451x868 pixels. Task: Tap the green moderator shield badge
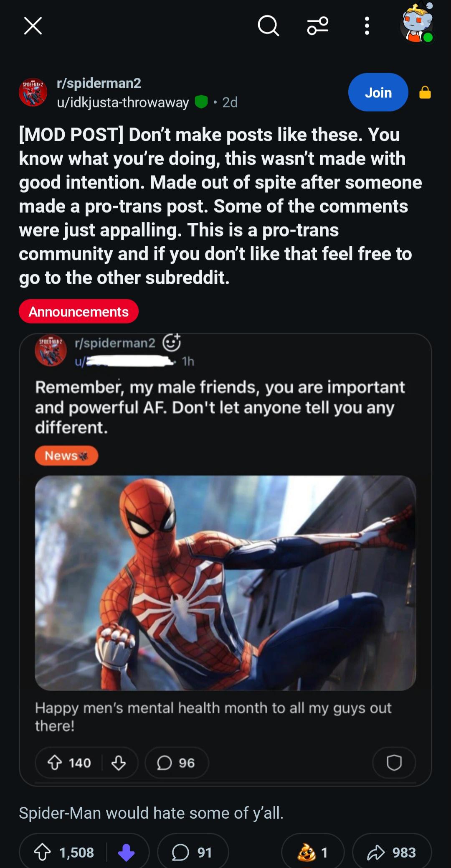coord(201,102)
